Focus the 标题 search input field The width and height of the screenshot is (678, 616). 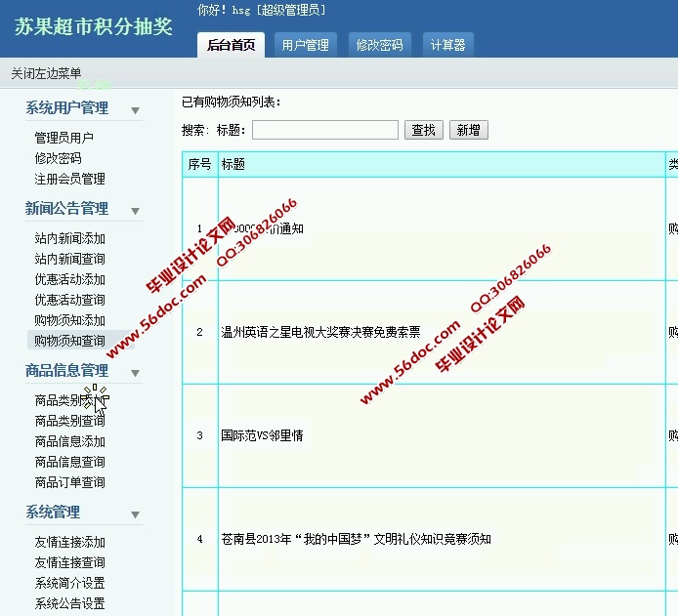[325, 130]
